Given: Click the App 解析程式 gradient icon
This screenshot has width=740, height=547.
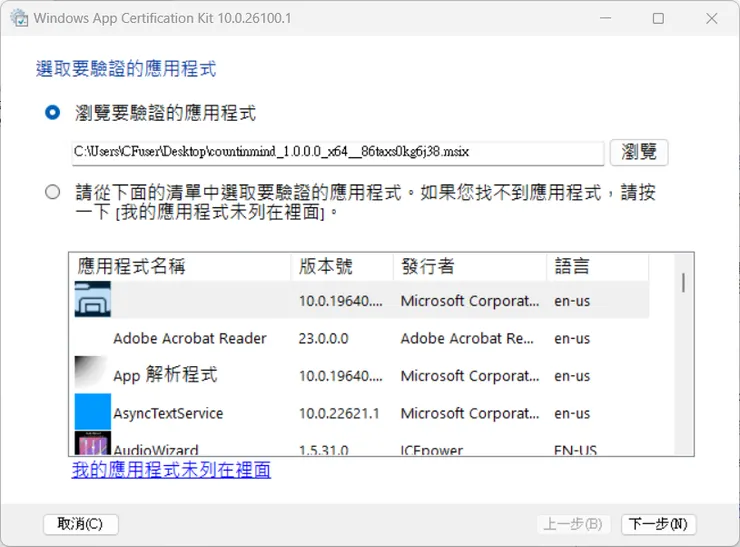Looking at the screenshot, I should (x=92, y=374).
